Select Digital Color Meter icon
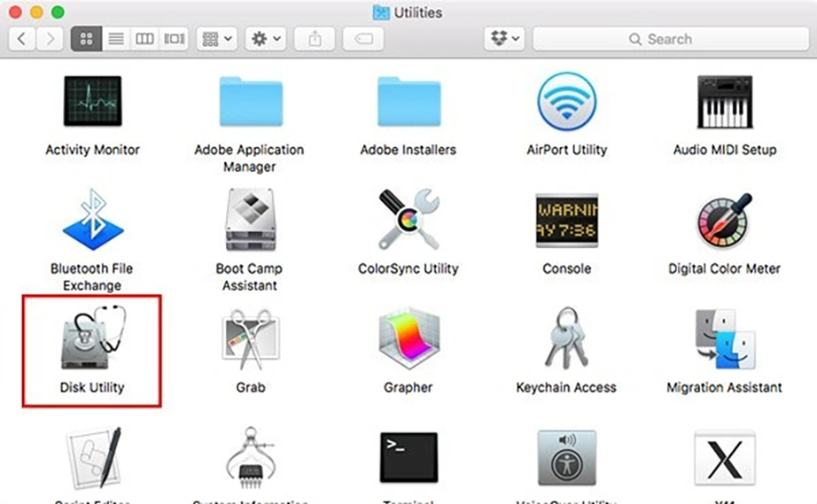 coord(725,221)
